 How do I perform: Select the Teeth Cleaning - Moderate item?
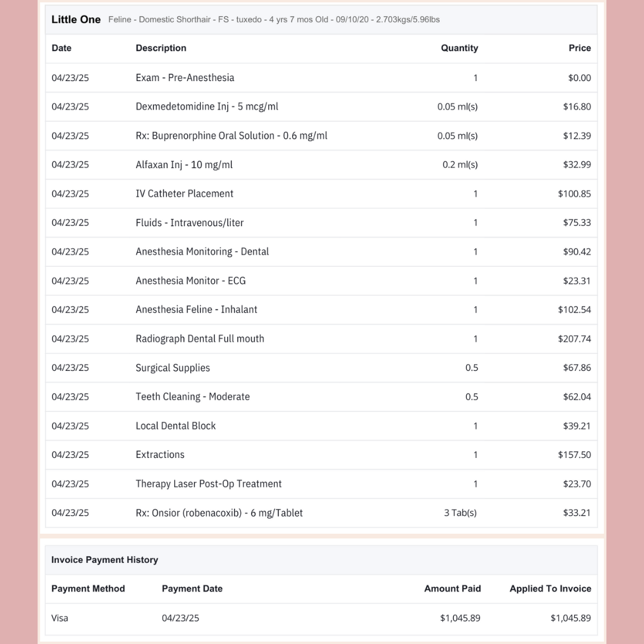193,397
